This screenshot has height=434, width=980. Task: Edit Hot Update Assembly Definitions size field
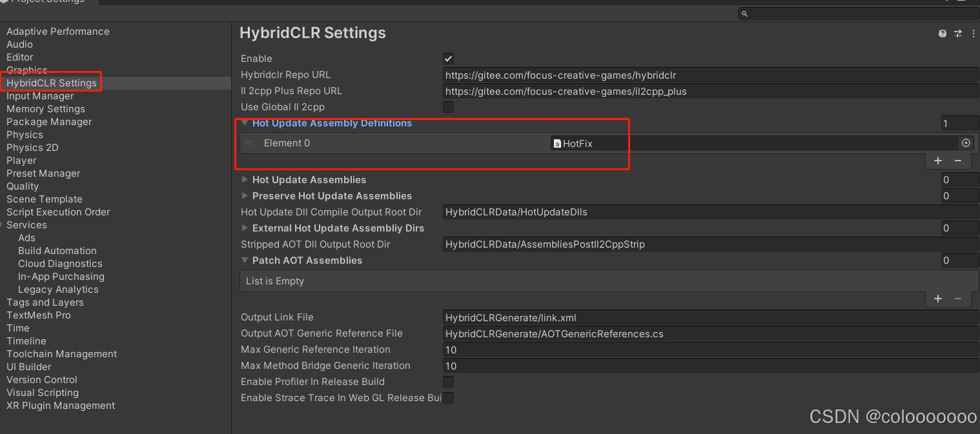[x=960, y=123]
